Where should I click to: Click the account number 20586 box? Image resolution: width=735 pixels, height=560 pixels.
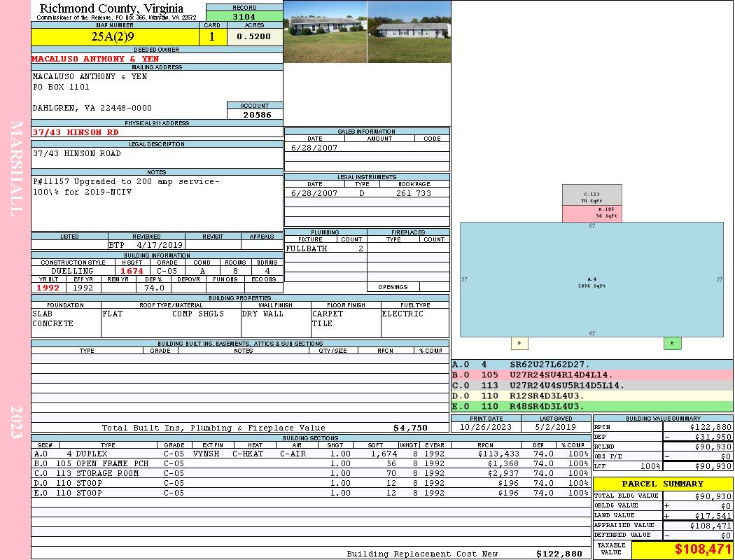[255, 115]
